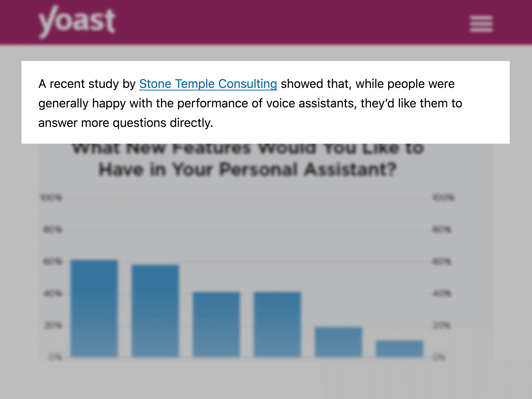
Task: Select the second bar in the chart
Action: pos(155,311)
